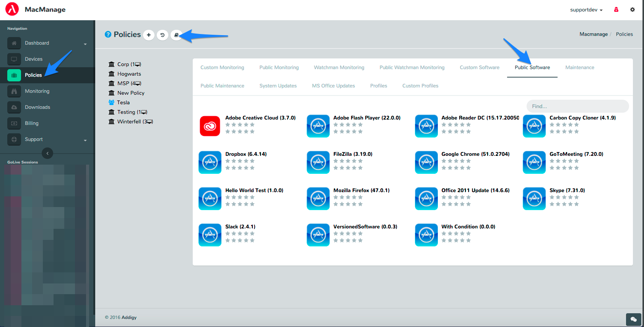Click the Find search field
This screenshot has height=327, width=644.
click(x=577, y=106)
